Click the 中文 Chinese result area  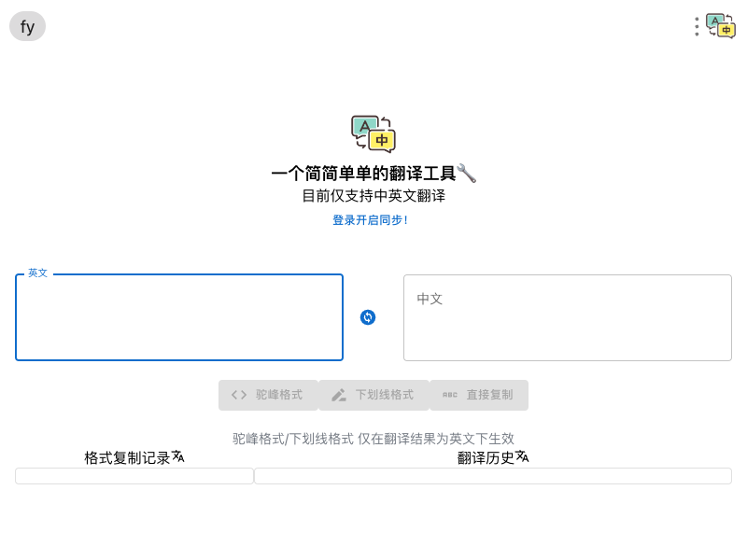point(568,317)
